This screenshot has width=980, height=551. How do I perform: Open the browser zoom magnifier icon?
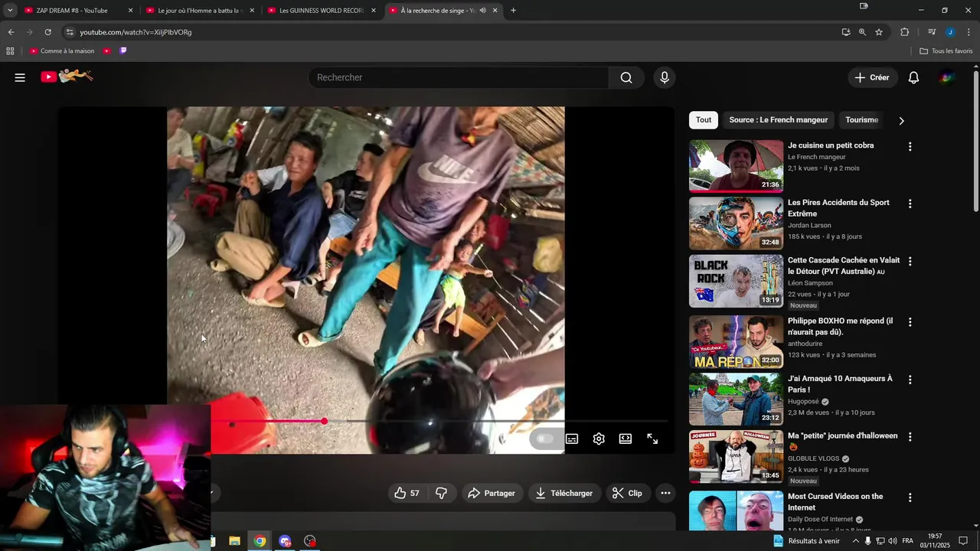click(862, 32)
